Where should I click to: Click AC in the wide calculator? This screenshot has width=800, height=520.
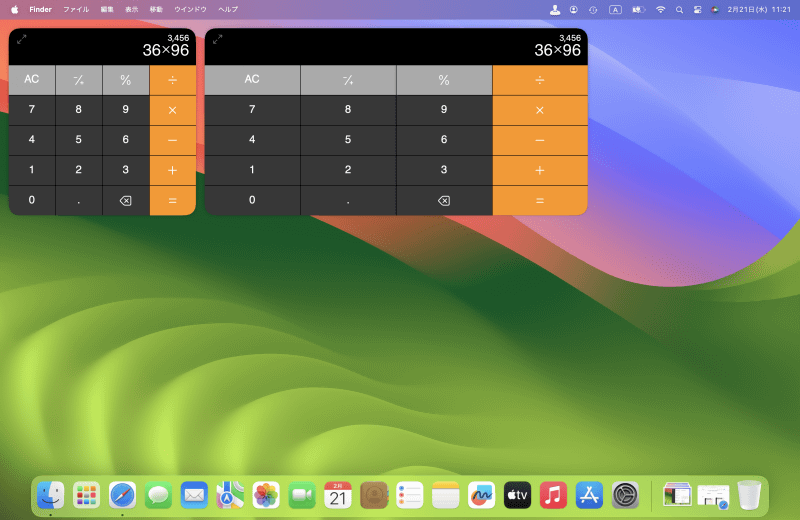point(252,80)
